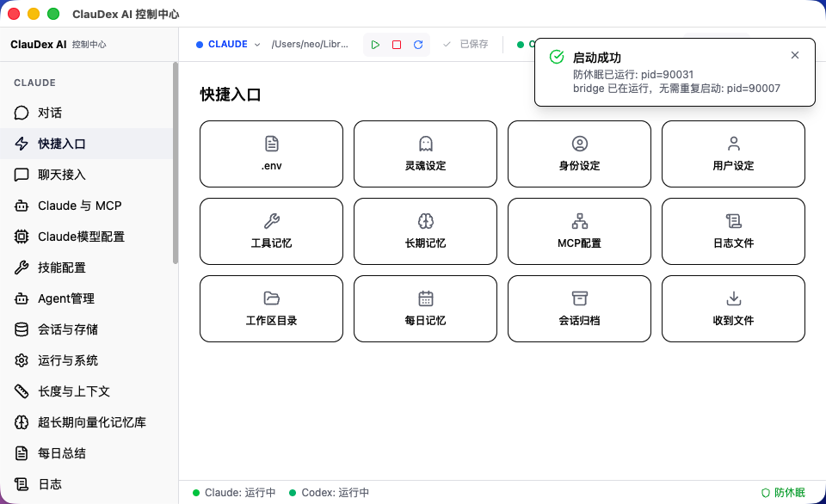The height and width of the screenshot is (504, 826).
Task: Click the 每日总结 document icon
Action: 21,453
